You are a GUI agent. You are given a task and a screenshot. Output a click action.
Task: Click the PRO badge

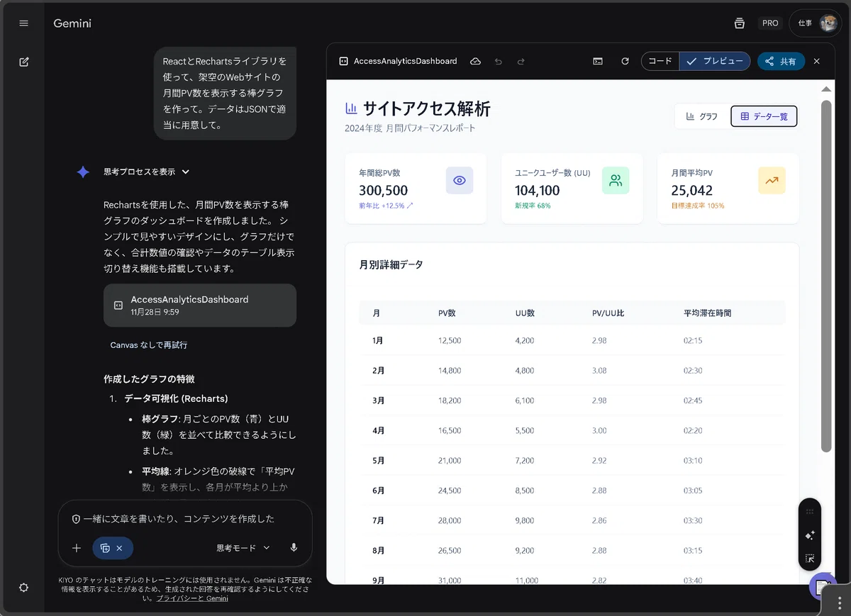(x=770, y=23)
